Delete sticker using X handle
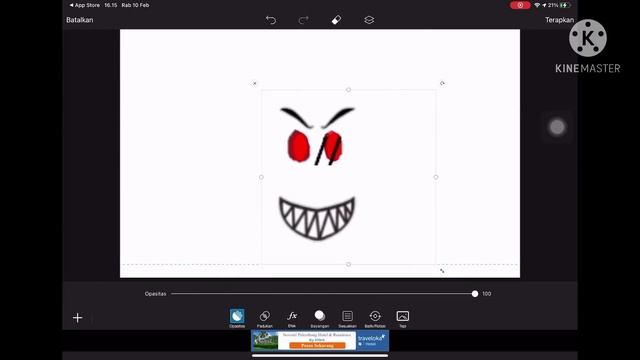The width and height of the screenshot is (640, 360). pos(255,83)
